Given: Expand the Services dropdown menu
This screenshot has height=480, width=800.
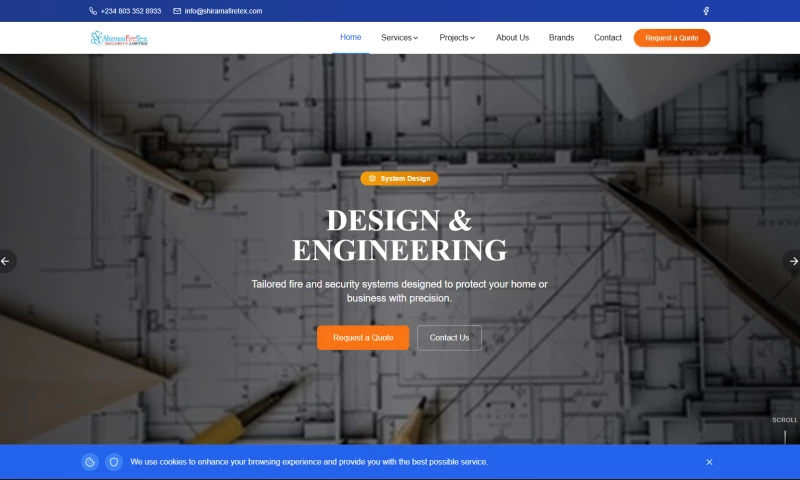Looking at the screenshot, I should click(399, 38).
